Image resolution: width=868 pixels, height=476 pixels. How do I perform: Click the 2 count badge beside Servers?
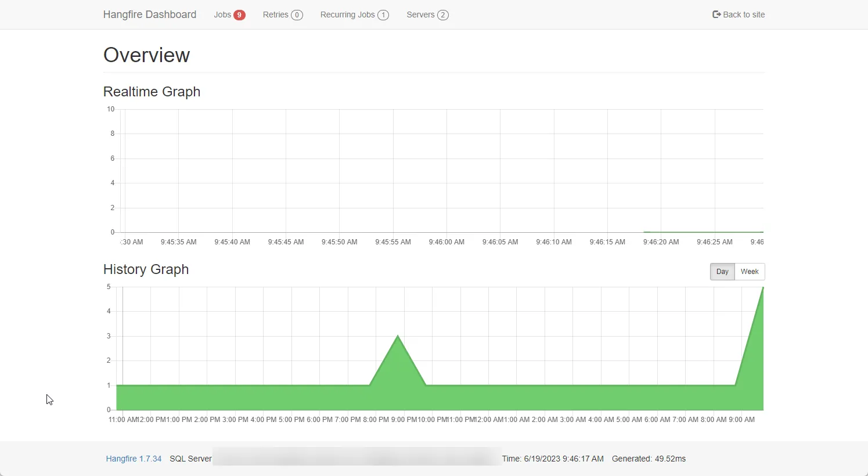443,15
